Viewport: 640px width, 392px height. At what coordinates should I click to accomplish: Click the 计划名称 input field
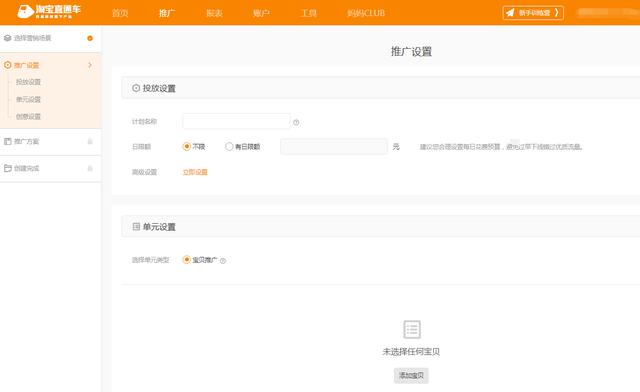(236, 121)
